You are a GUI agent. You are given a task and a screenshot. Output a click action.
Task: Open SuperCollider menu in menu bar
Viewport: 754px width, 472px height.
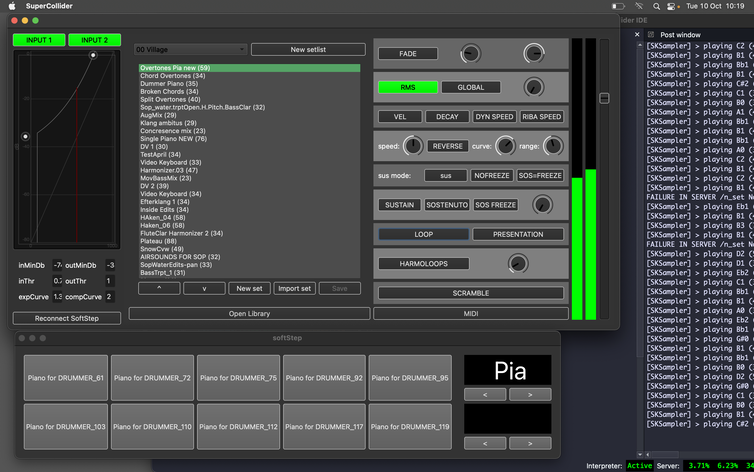coord(56,6)
